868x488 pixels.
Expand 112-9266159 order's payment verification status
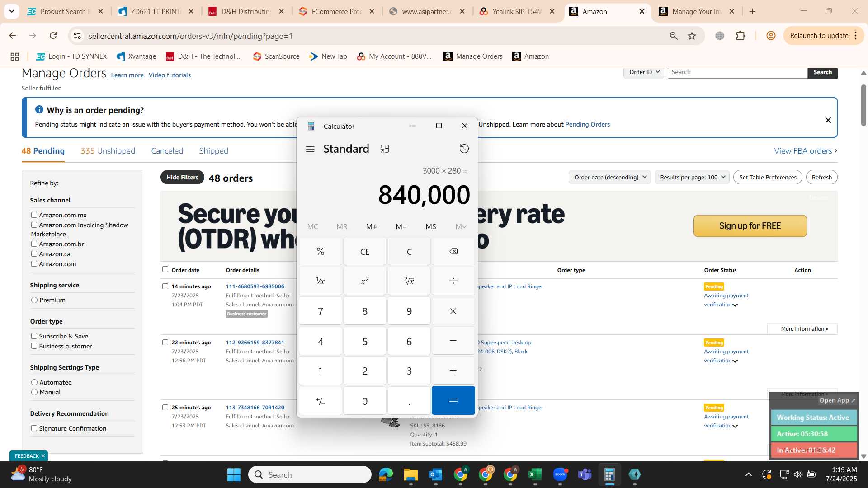[x=735, y=361]
